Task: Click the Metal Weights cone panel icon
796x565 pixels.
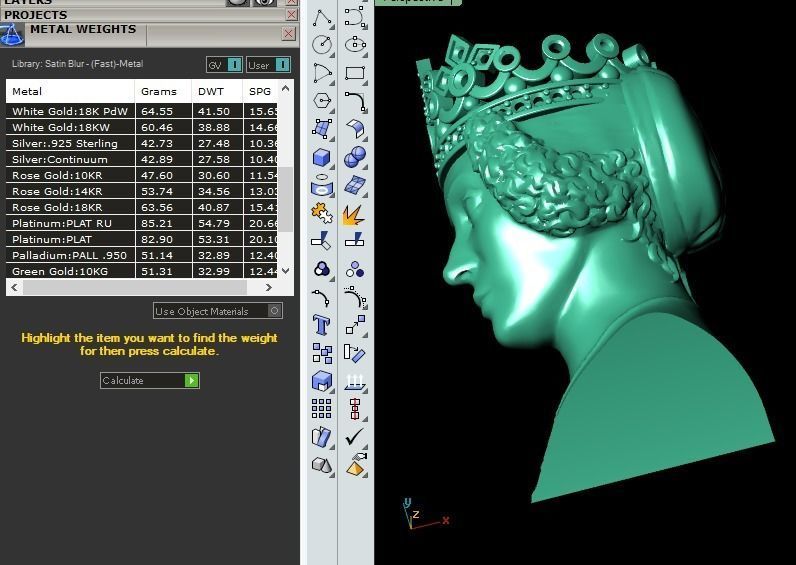Action: click(12, 35)
